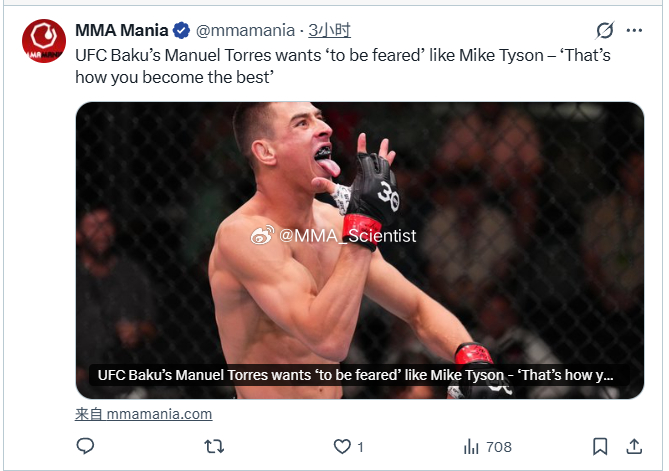Click the @MMA_Scientist Weibo watermark
This screenshot has height=471, width=669.
pyautogui.click(x=333, y=236)
